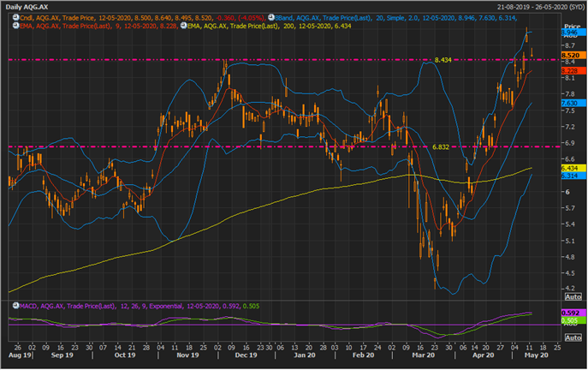Click the 6.832 support line label
This screenshot has width=588, height=370.
tap(441, 147)
